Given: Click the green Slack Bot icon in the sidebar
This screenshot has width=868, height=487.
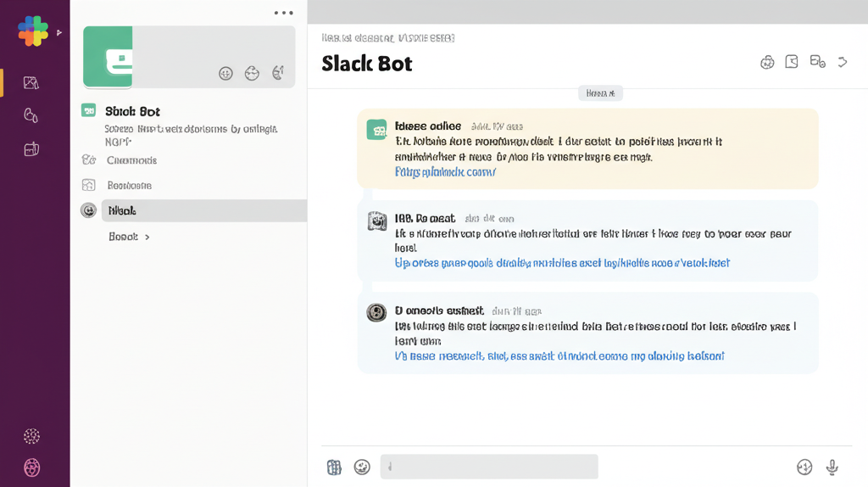Looking at the screenshot, I should click(x=88, y=110).
